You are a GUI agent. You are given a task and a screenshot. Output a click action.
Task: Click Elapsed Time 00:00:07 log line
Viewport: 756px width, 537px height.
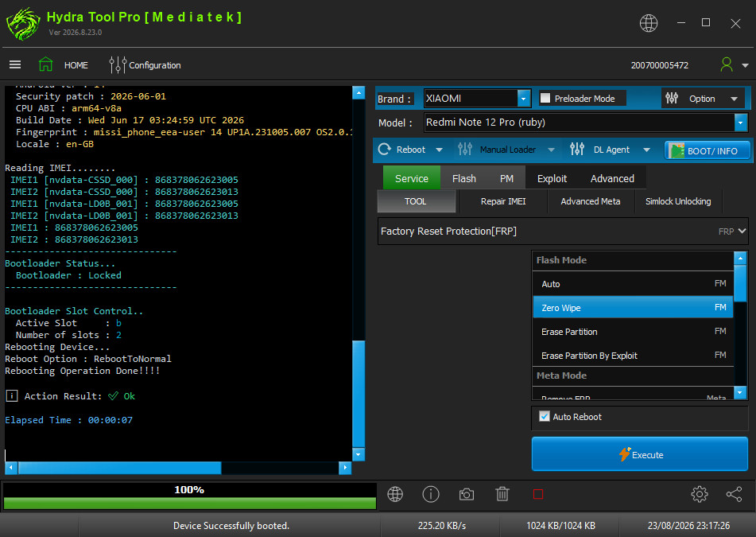click(x=68, y=420)
